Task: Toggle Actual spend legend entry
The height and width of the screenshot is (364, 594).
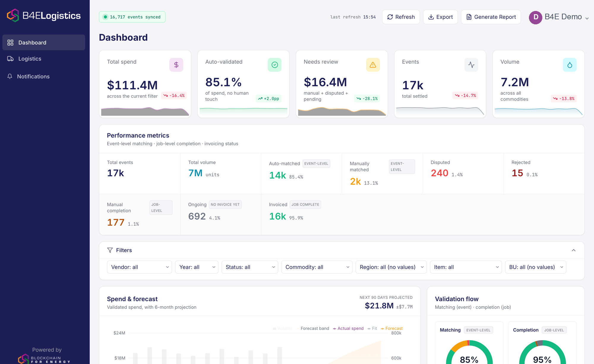Action: [x=348, y=328]
